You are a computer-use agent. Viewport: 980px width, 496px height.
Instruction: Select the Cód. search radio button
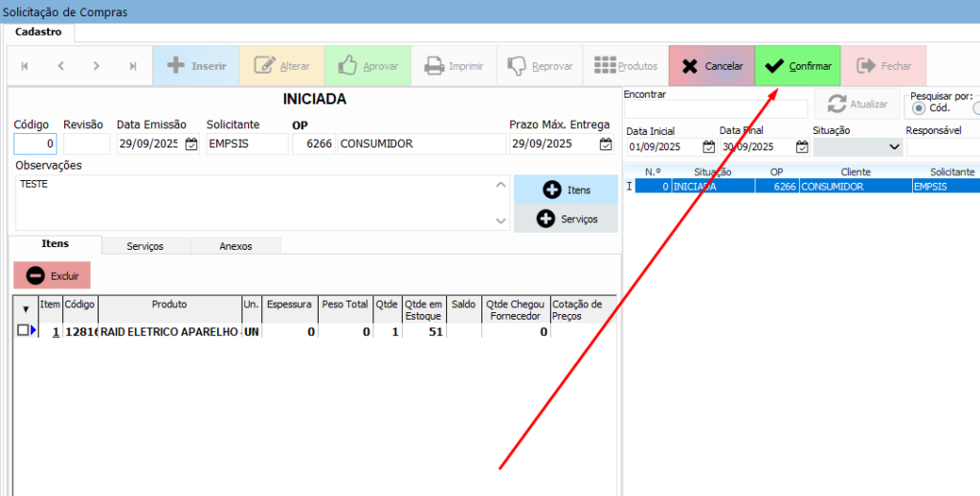[x=920, y=108]
